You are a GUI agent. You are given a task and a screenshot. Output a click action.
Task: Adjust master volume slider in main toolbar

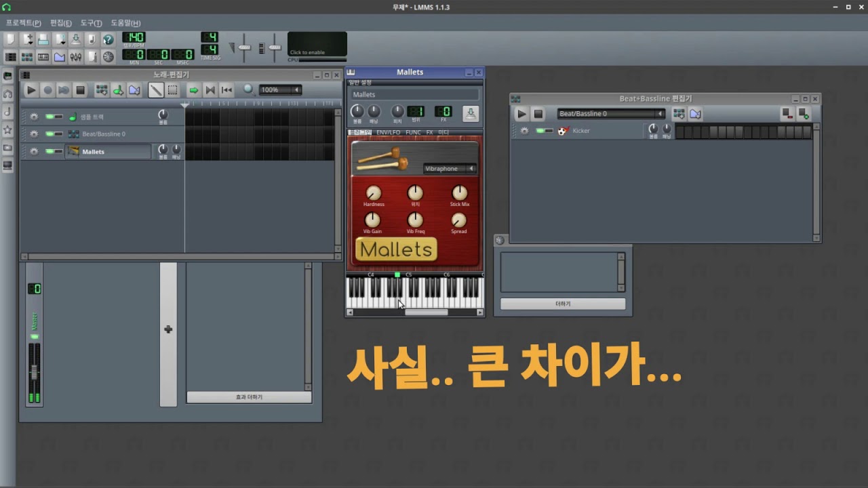244,47
